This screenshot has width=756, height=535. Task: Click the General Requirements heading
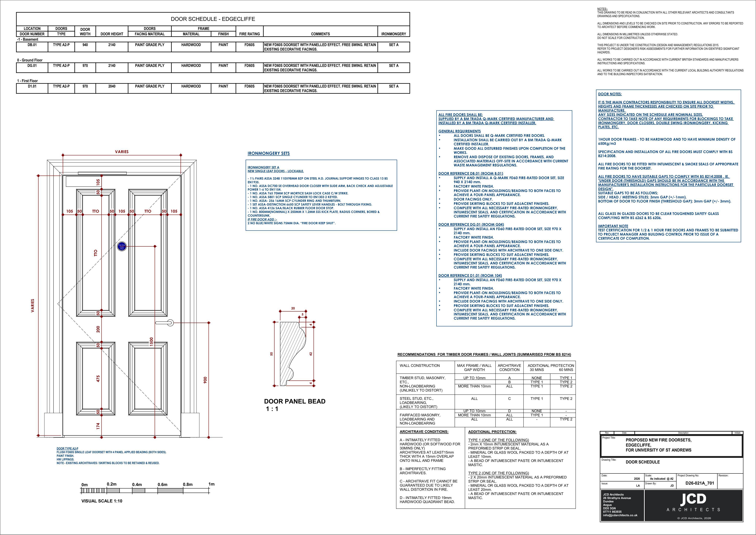(x=459, y=131)
